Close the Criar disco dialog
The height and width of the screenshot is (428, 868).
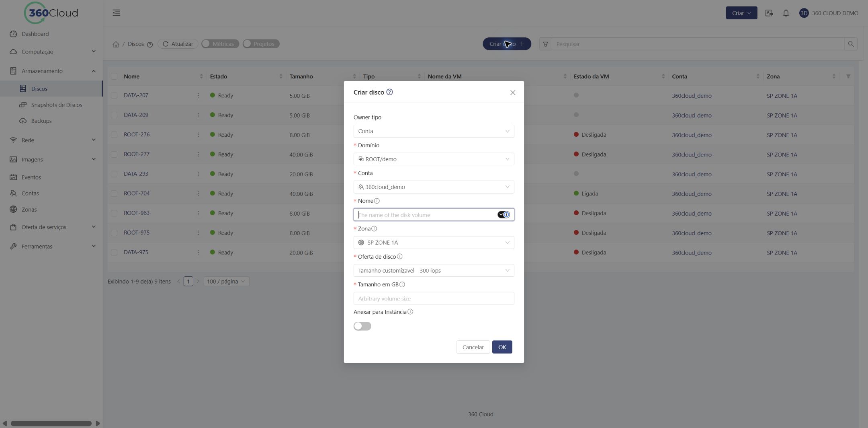tap(513, 93)
